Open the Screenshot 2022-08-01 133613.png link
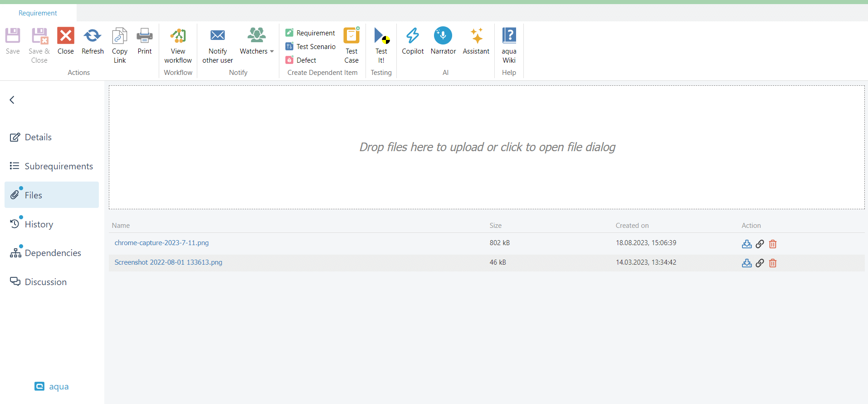 (x=168, y=262)
